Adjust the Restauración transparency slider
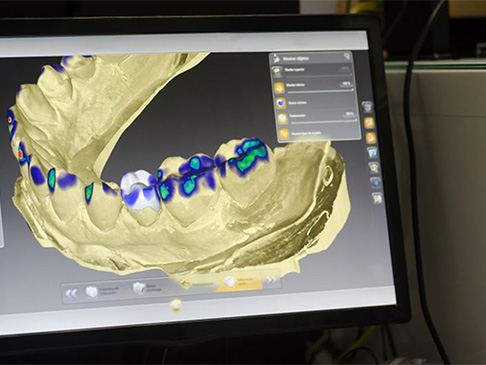 coord(323,122)
